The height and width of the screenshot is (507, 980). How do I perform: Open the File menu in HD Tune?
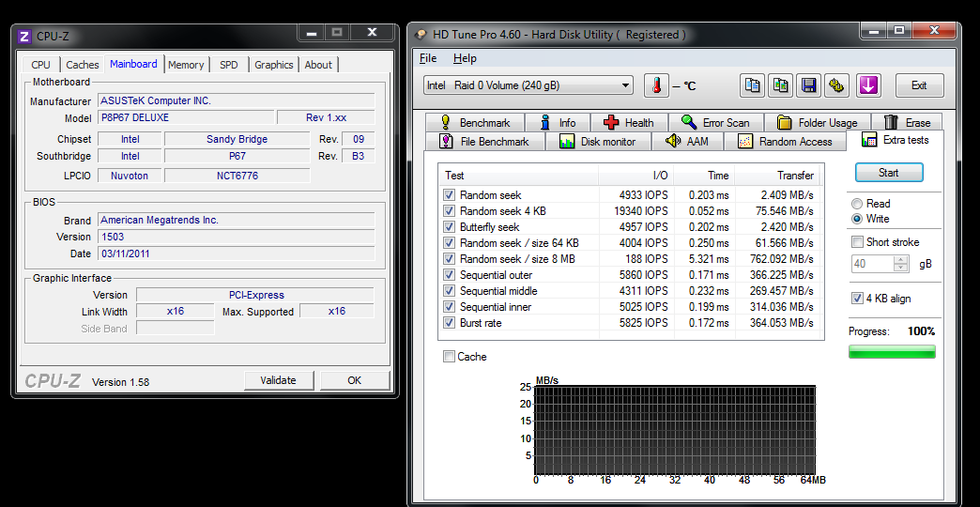click(x=428, y=58)
